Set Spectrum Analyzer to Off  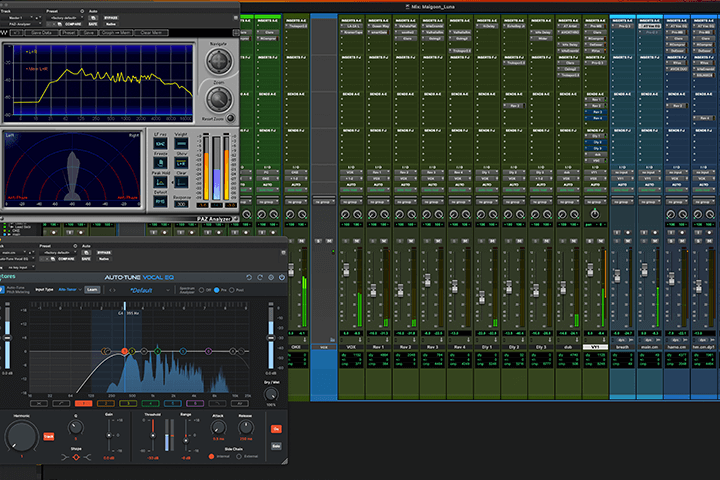click(201, 290)
